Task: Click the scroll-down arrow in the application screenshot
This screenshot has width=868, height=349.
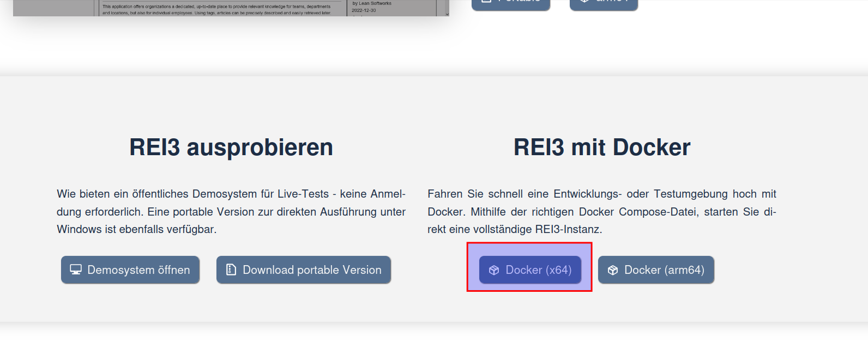Action: pos(447,14)
